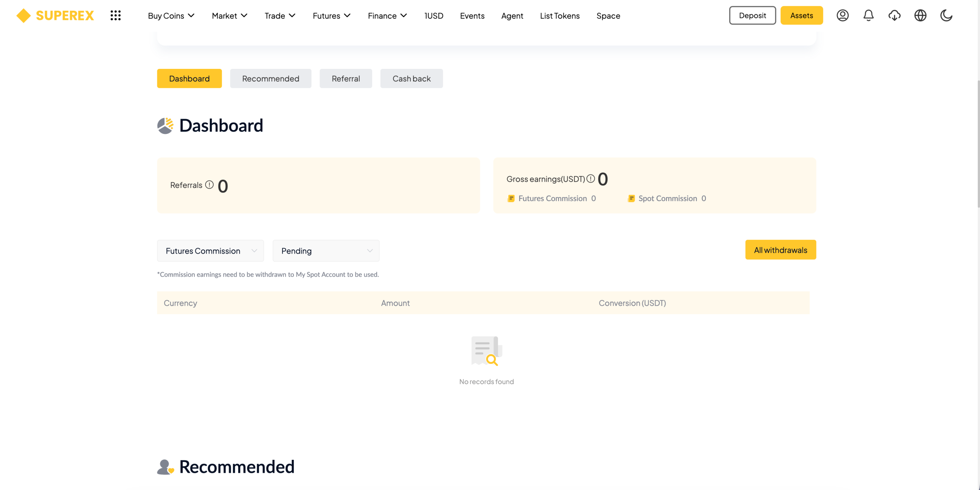This screenshot has height=490, width=980.
Task: Click the SuperEx logo
Action: pyautogui.click(x=55, y=15)
